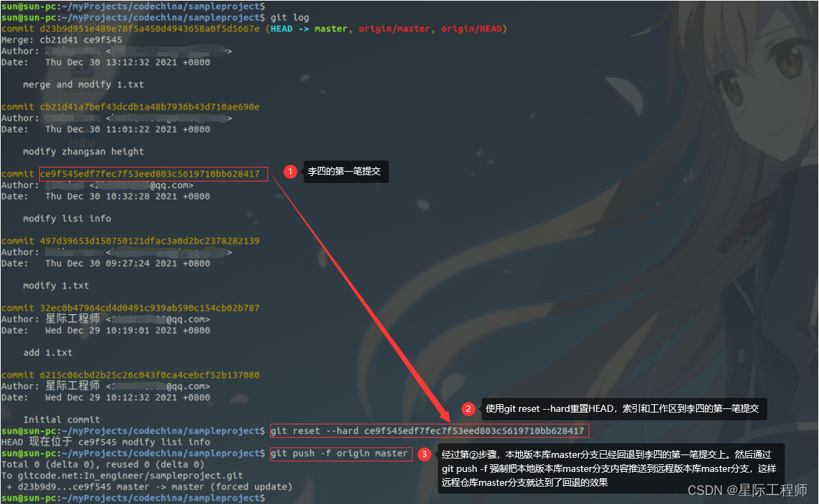The width and height of the screenshot is (819, 504).
Task: Click commit hash 6215c06cbd2b25c26c043f0ca4cebcf52b137080
Action: [x=149, y=375]
